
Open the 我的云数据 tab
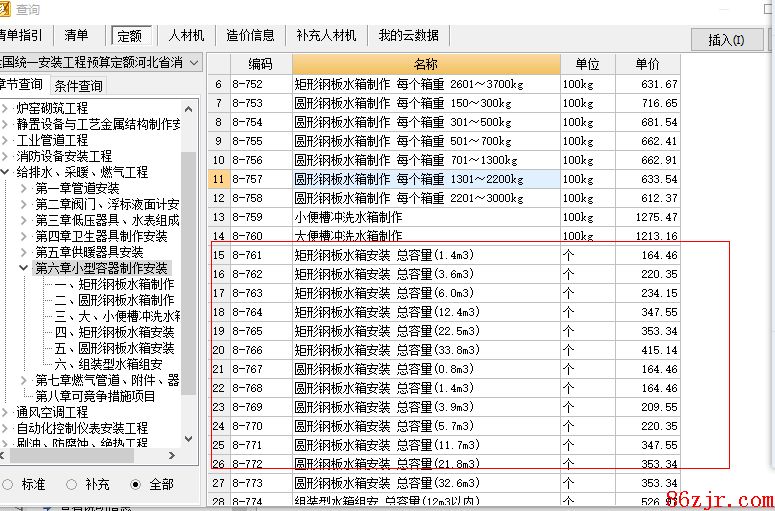click(x=408, y=36)
